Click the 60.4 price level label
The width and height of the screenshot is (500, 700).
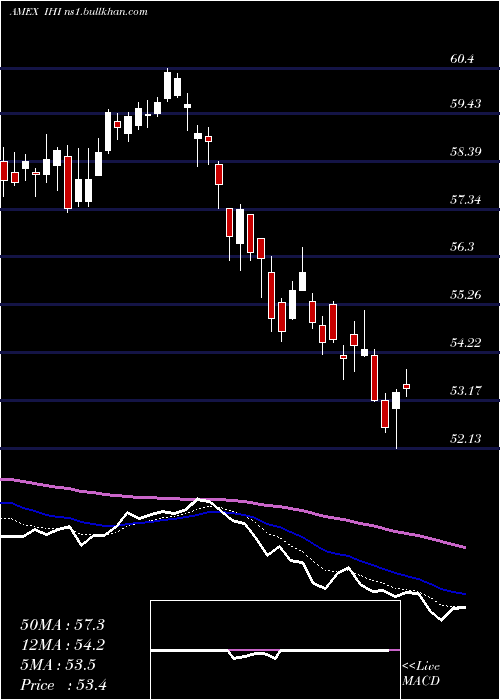coord(462,58)
